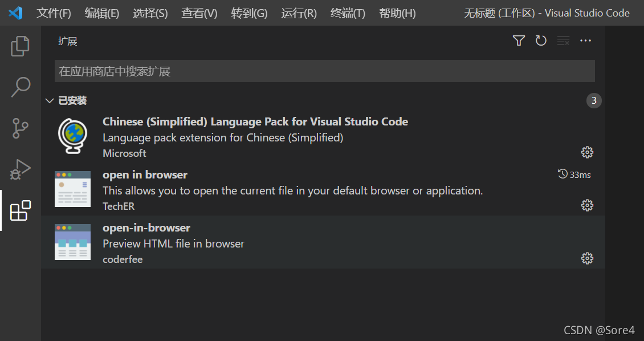Click the 扩展 panel title
The width and height of the screenshot is (644, 341).
coord(68,41)
